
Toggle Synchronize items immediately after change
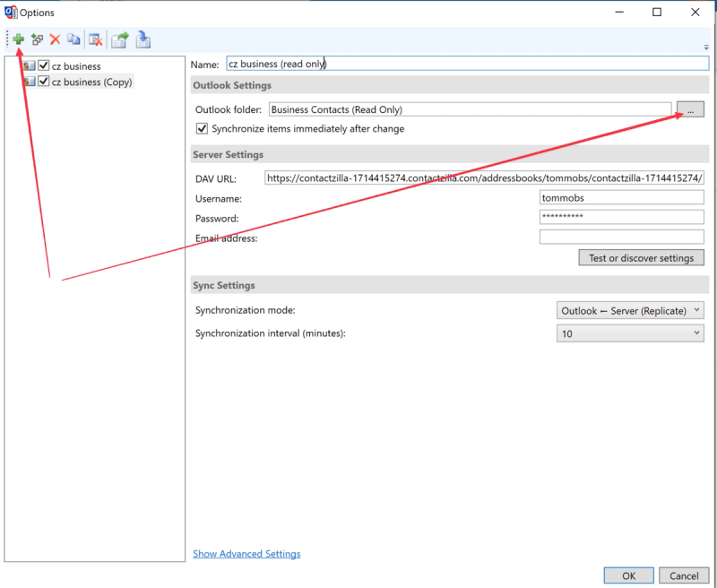[202, 127]
